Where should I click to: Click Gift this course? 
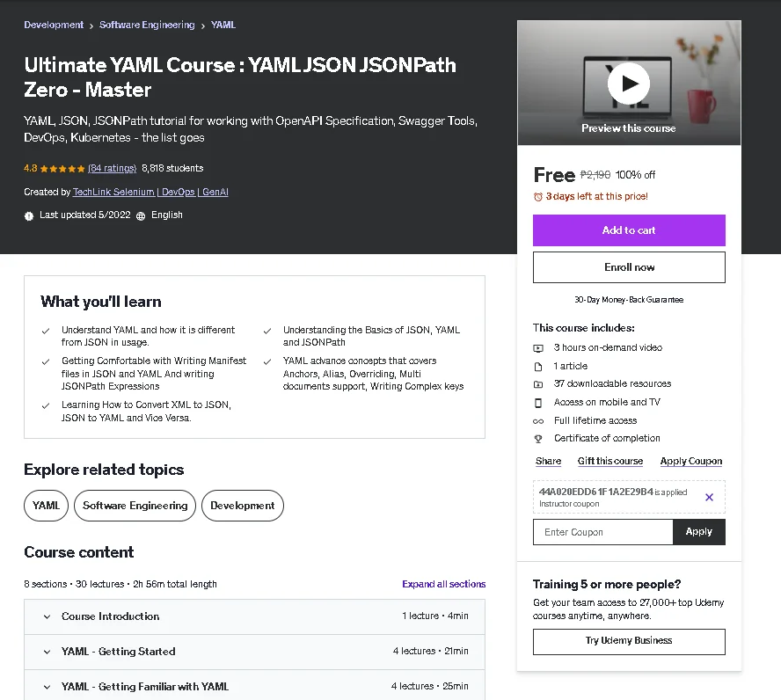[x=610, y=461]
